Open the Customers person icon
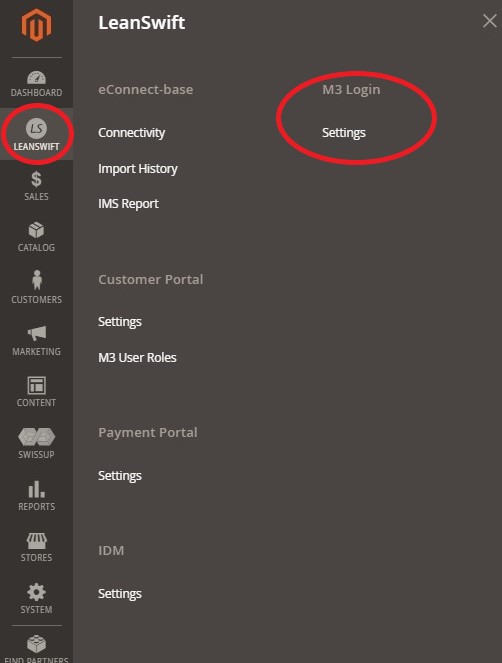This screenshot has width=502, height=663. click(37, 280)
